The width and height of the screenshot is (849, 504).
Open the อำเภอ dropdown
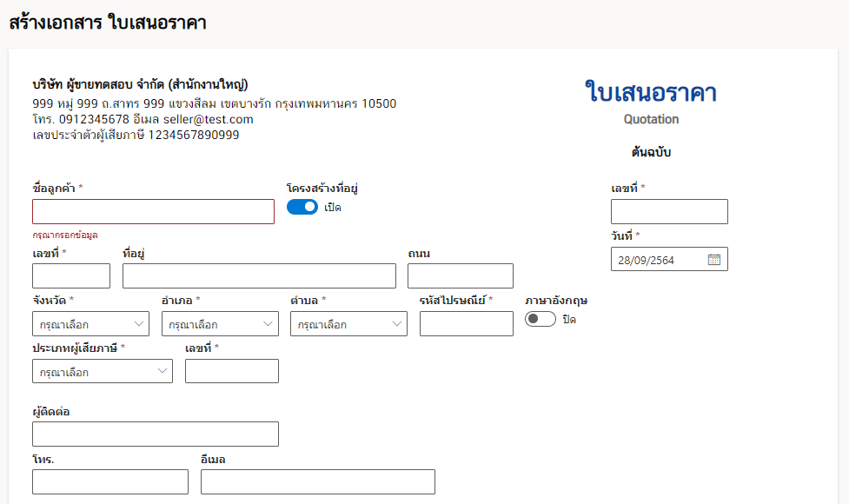pos(220,324)
